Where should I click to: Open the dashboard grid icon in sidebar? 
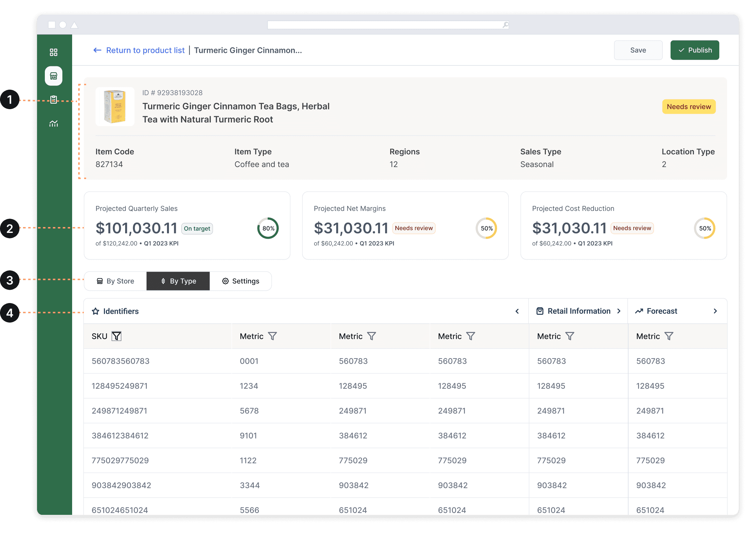(x=53, y=52)
